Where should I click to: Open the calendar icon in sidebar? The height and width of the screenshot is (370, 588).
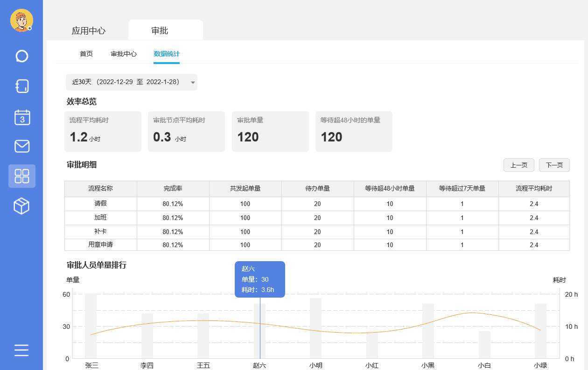[22, 117]
